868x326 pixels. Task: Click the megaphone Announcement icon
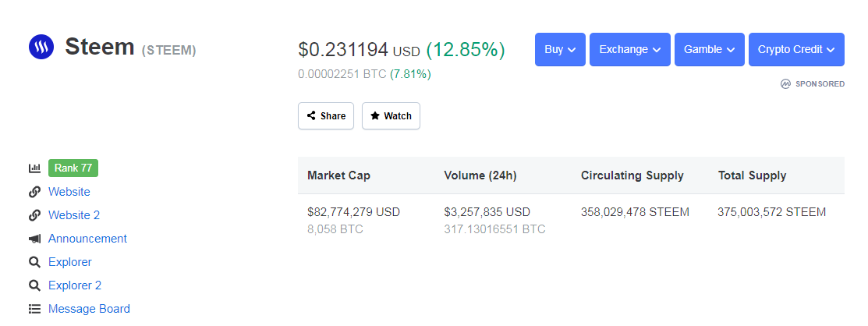click(34, 239)
